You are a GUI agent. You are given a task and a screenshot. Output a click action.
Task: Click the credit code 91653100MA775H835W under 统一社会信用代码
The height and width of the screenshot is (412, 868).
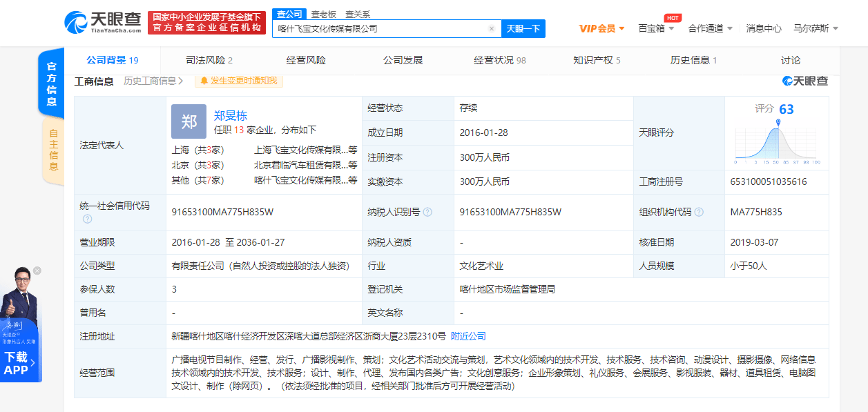click(222, 212)
